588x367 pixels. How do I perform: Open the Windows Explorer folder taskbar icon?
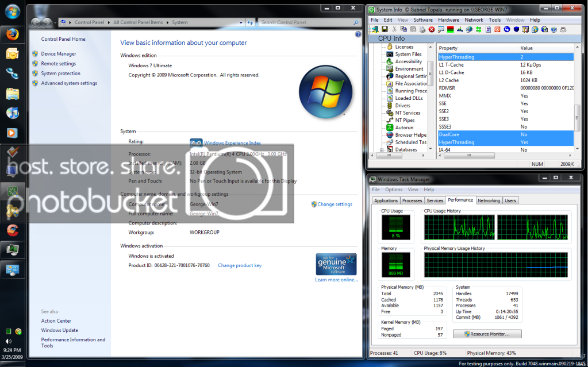pyautogui.click(x=13, y=94)
